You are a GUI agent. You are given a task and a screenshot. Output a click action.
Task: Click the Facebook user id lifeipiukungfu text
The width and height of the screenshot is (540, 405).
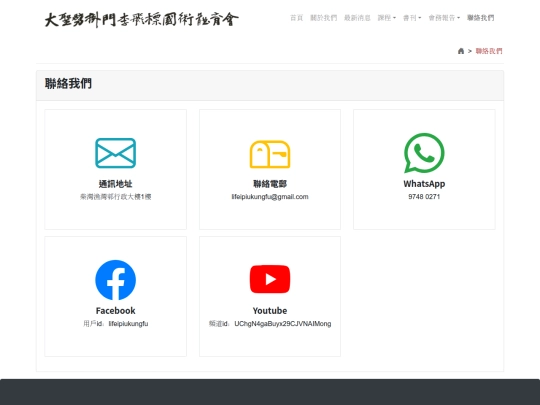coord(128,324)
